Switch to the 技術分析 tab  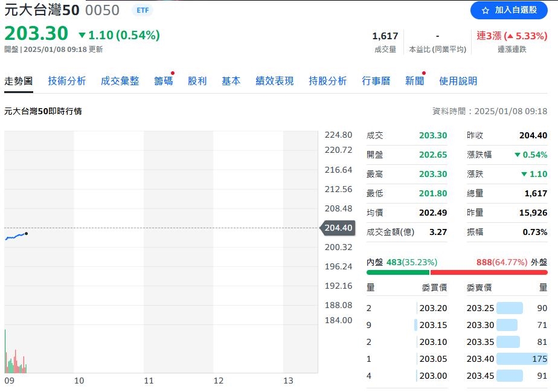coord(66,80)
